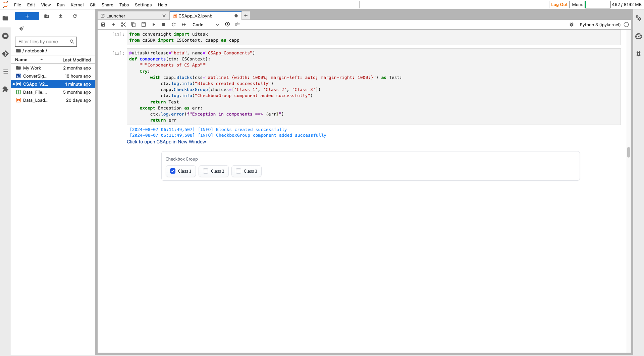Insert a cell below with the plus icon
The height and width of the screenshot is (356, 644).
(x=113, y=25)
